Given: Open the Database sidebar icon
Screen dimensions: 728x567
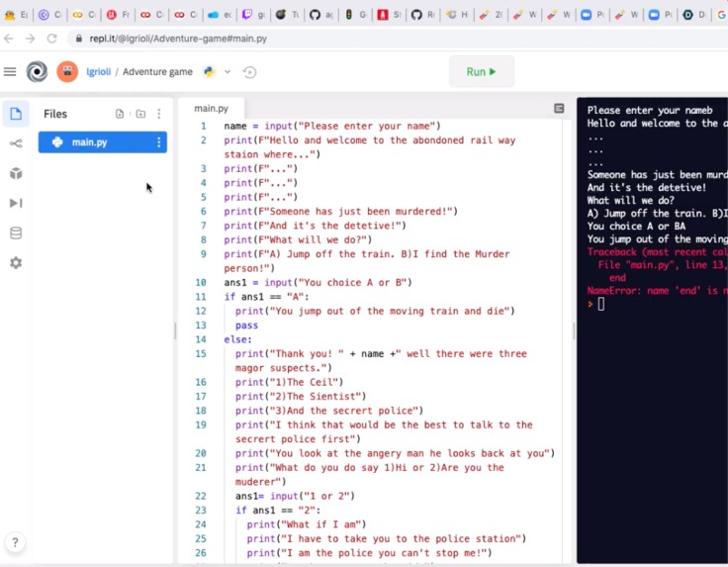Looking at the screenshot, I should click(x=16, y=233).
